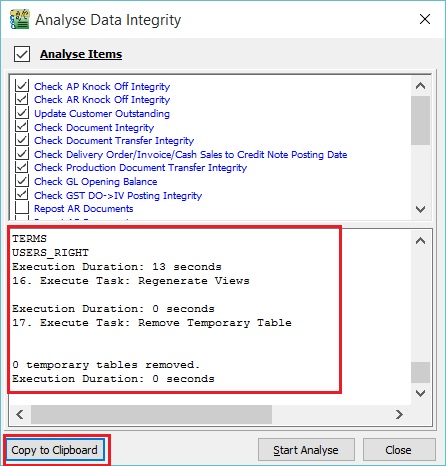This screenshot has width=446, height=466.
Task: Click the items list scrollbar thumb
Action: (420, 121)
